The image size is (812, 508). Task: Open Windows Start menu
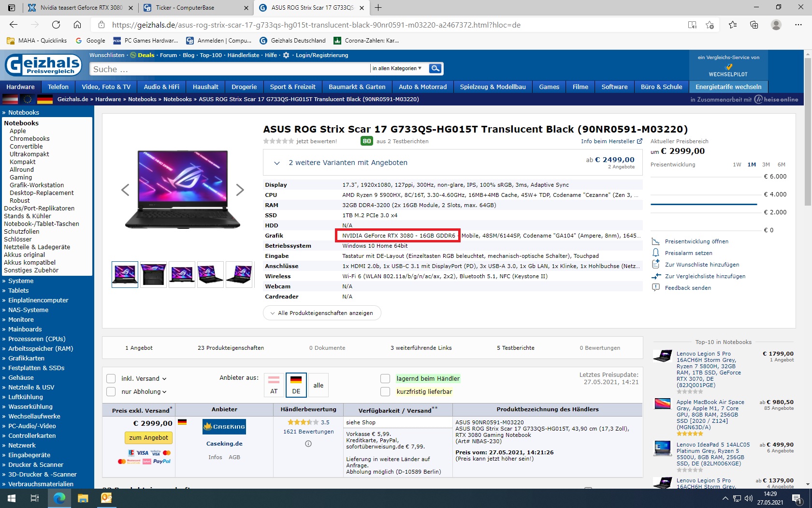[12, 498]
